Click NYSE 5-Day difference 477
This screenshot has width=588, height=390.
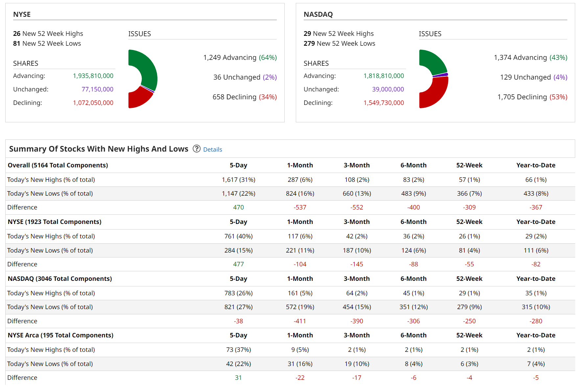pyautogui.click(x=239, y=264)
